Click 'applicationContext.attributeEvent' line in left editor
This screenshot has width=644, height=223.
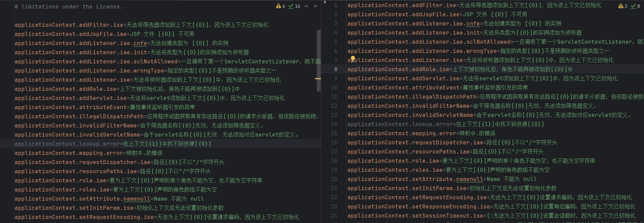click(x=105, y=107)
